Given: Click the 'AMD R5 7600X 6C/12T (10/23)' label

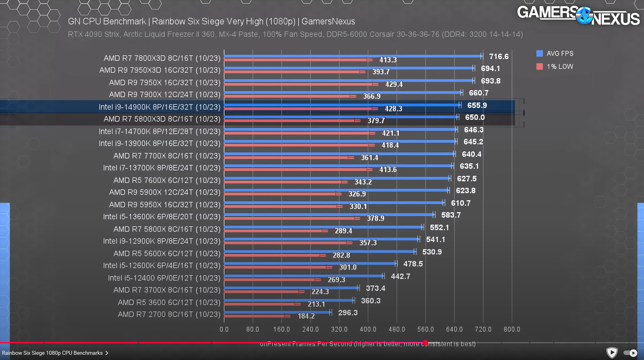Looking at the screenshot, I should pyautogui.click(x=167, y=180).
